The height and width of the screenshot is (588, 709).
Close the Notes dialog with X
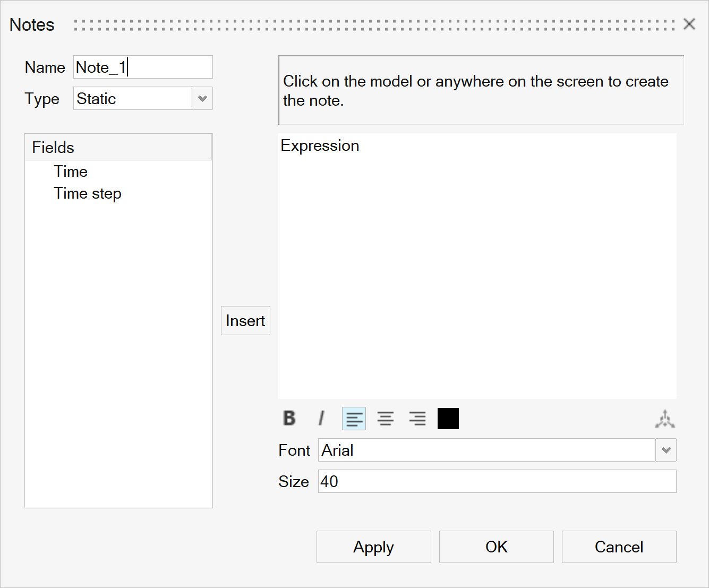(x=689, y=24)
